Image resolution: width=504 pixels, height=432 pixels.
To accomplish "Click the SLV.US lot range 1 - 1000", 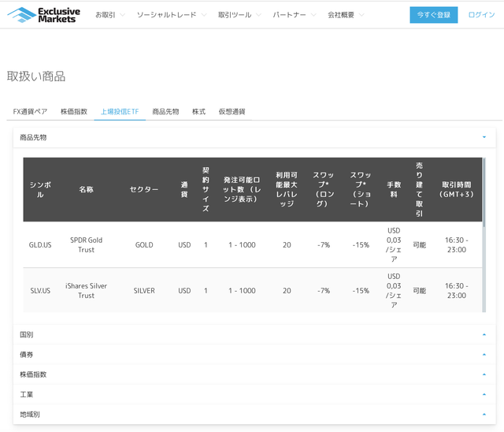I will click(x=242, y=291).
